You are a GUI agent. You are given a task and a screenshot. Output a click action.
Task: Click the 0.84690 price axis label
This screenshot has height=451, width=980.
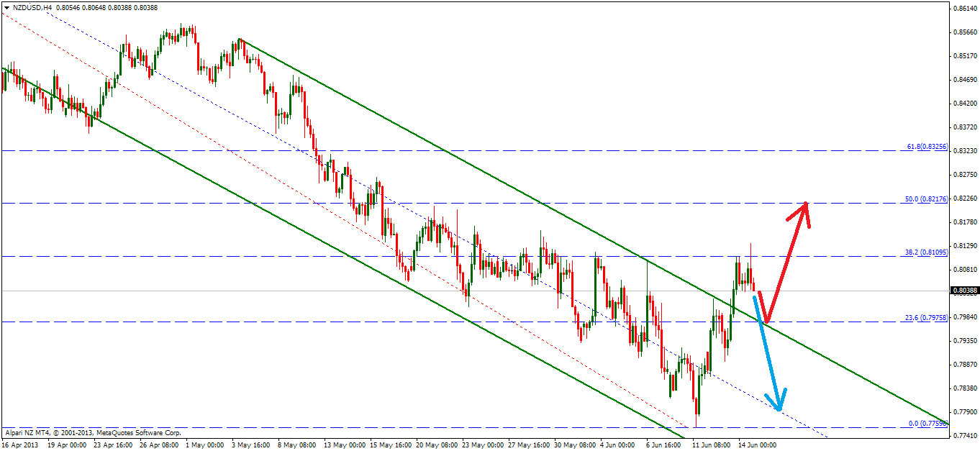963,80
